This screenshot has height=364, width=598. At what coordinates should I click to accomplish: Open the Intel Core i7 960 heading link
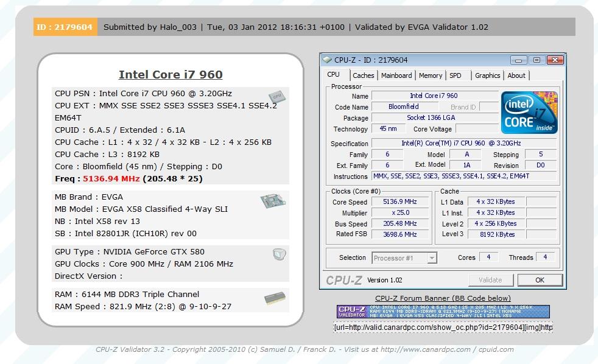click(171, 75)
